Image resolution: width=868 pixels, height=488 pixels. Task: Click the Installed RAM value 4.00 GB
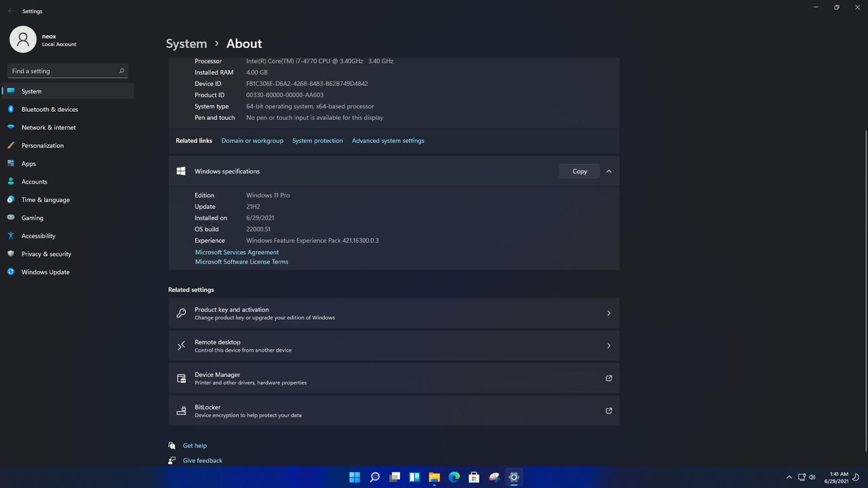257,73
